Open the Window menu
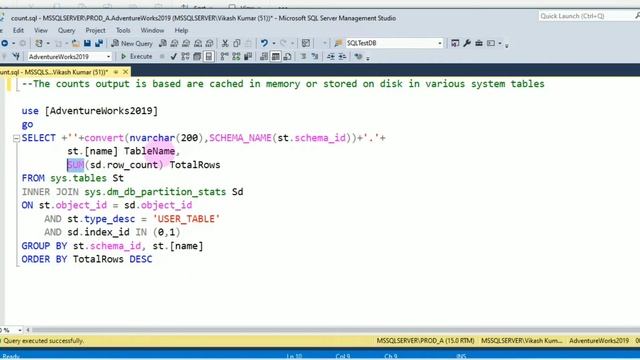 (152, 30)
